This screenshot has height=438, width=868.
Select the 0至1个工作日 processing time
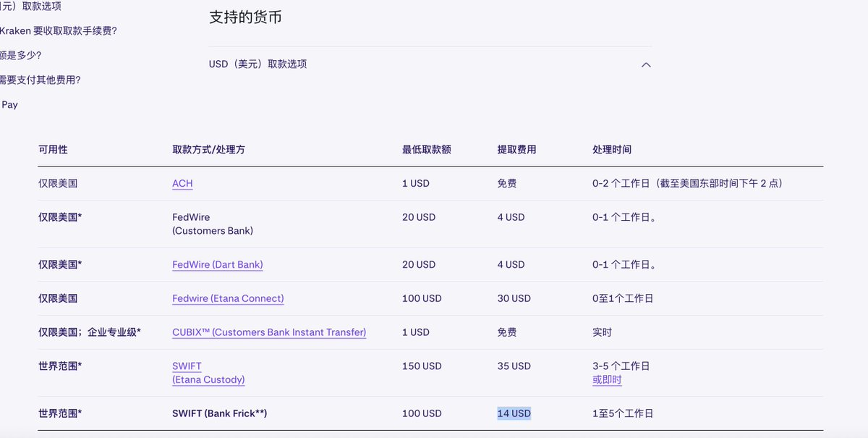(623, 298)
